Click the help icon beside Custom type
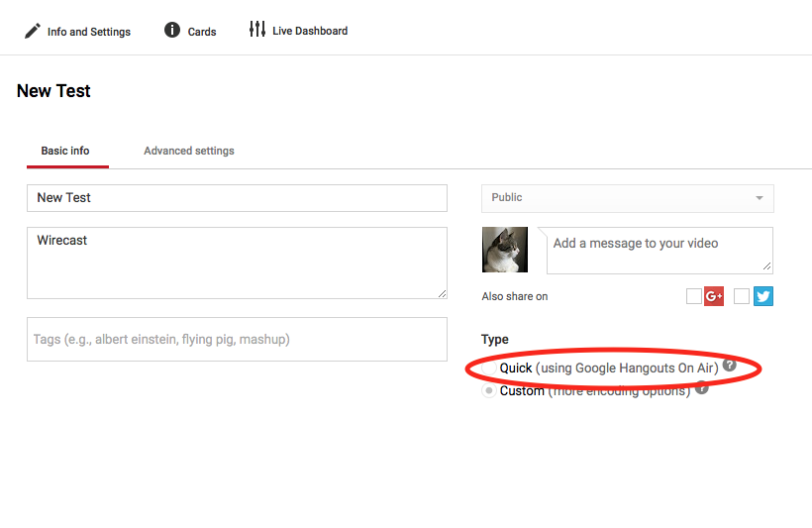 tap(702, 388)
